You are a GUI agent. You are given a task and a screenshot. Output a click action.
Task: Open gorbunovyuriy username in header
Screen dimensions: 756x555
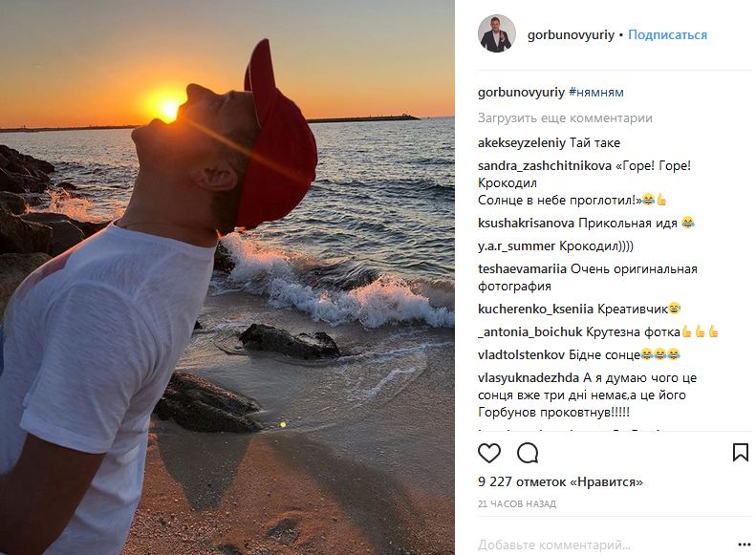coord(571,34)
